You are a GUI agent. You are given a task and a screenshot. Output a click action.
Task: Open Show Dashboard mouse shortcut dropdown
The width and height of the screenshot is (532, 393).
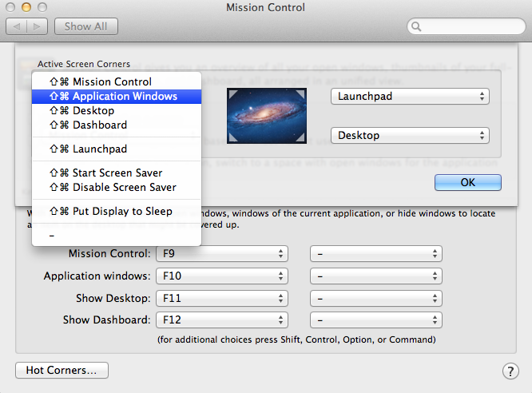tap(376, 320)
